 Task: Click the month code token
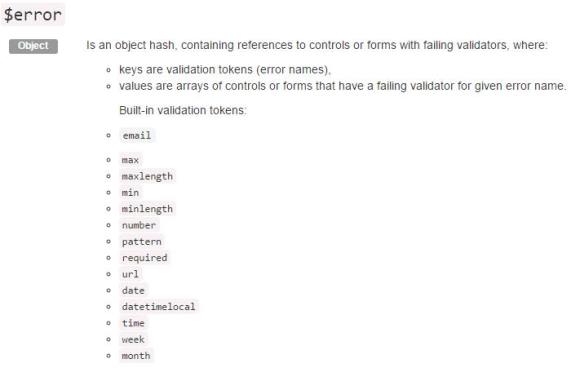[136, 355]
